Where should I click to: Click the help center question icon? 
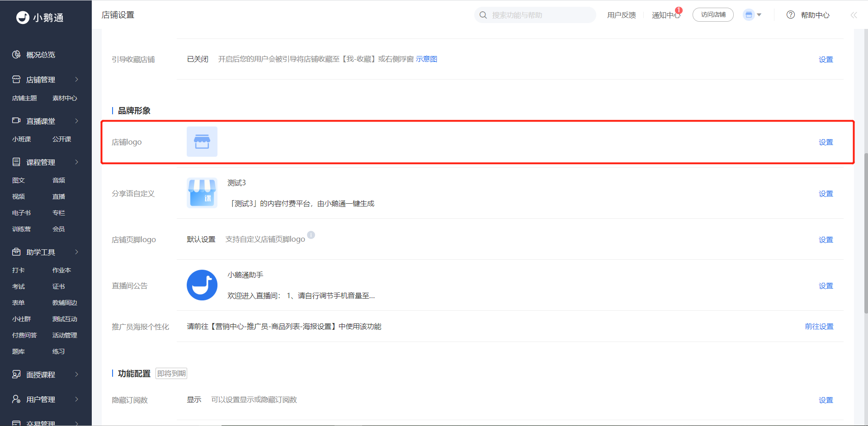[x=791, y=15]
